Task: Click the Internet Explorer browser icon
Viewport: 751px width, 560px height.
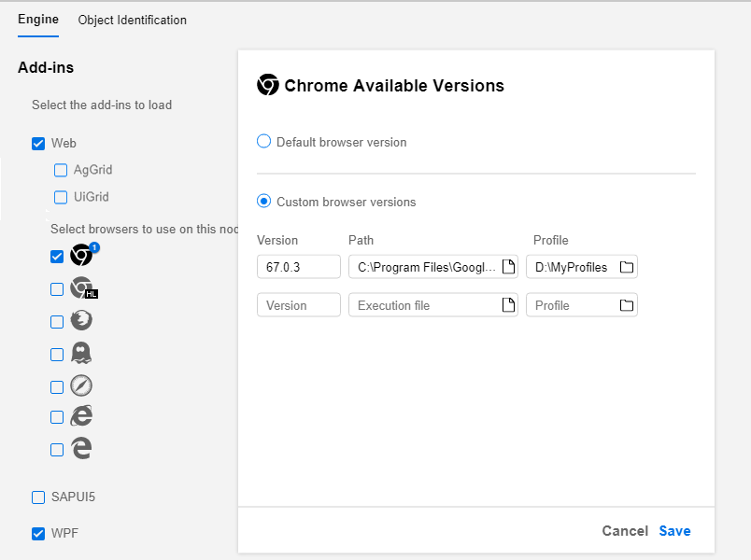Action: (x=82, y=416)
